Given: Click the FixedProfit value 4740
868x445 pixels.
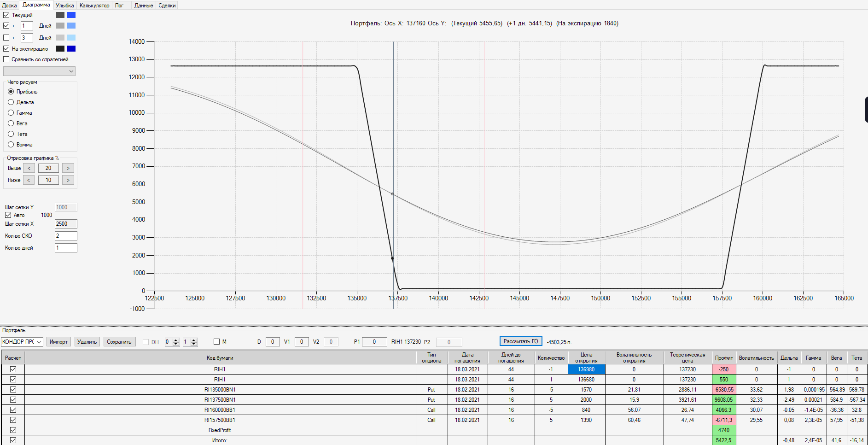Looking at the screenshot, I should click(x=724, y=430).
